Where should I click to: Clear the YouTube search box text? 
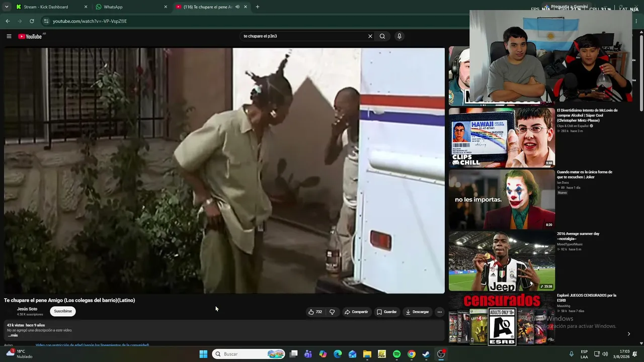pos(370,36)
